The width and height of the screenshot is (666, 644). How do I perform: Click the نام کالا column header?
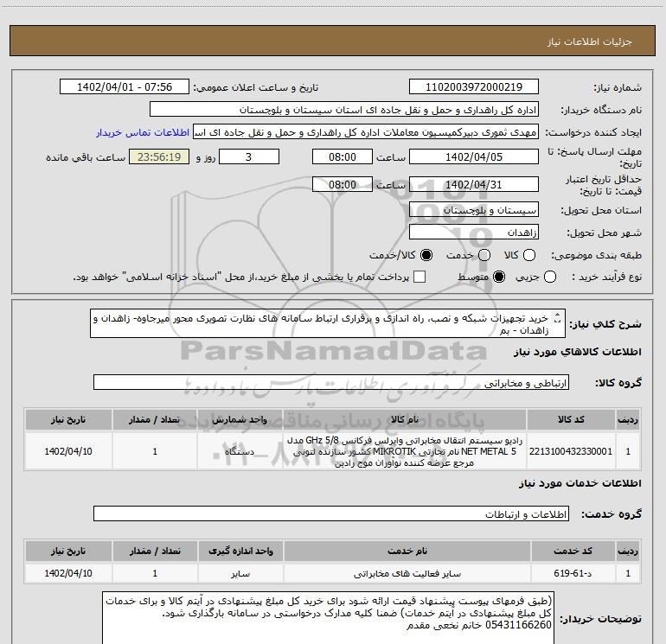point(405,419)
